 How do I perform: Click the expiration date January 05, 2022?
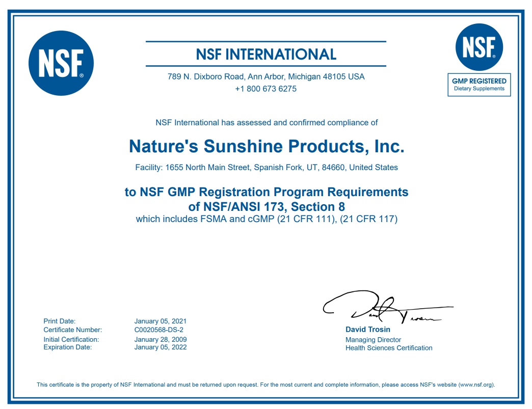tap(160, 347)
